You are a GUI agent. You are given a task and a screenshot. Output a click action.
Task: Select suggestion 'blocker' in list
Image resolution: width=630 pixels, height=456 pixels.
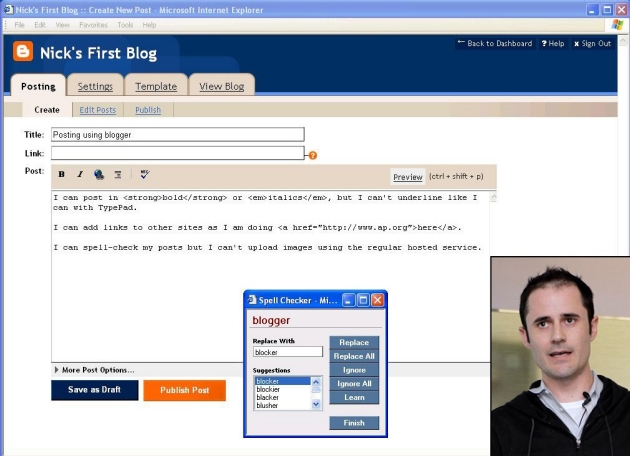tap(283, 381)
